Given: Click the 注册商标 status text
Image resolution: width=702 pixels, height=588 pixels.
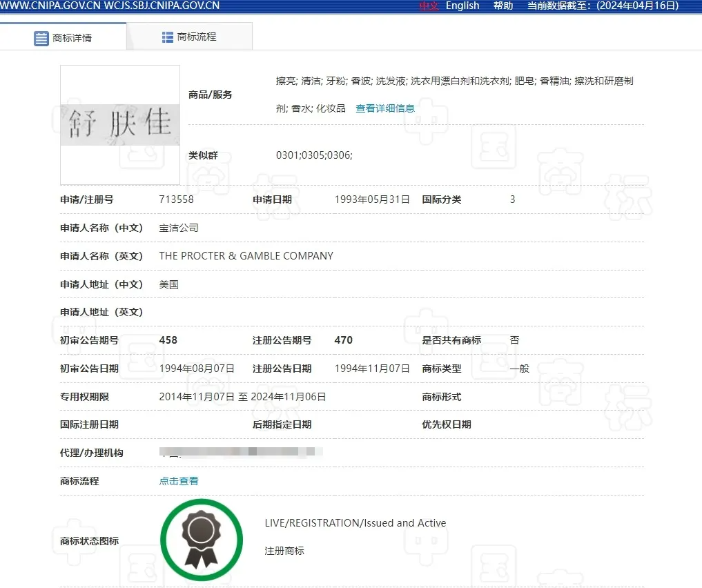Looking at the screenshot, I should [284, 551].
